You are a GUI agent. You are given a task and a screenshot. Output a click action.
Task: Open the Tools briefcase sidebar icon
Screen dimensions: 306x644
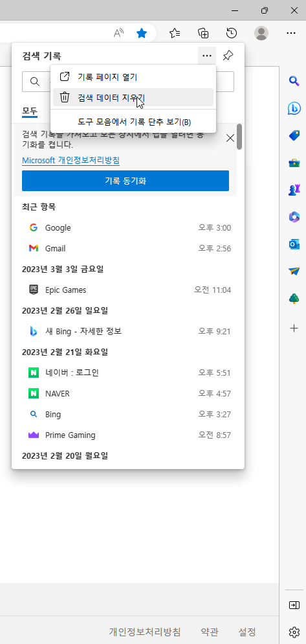pos(294,163)
